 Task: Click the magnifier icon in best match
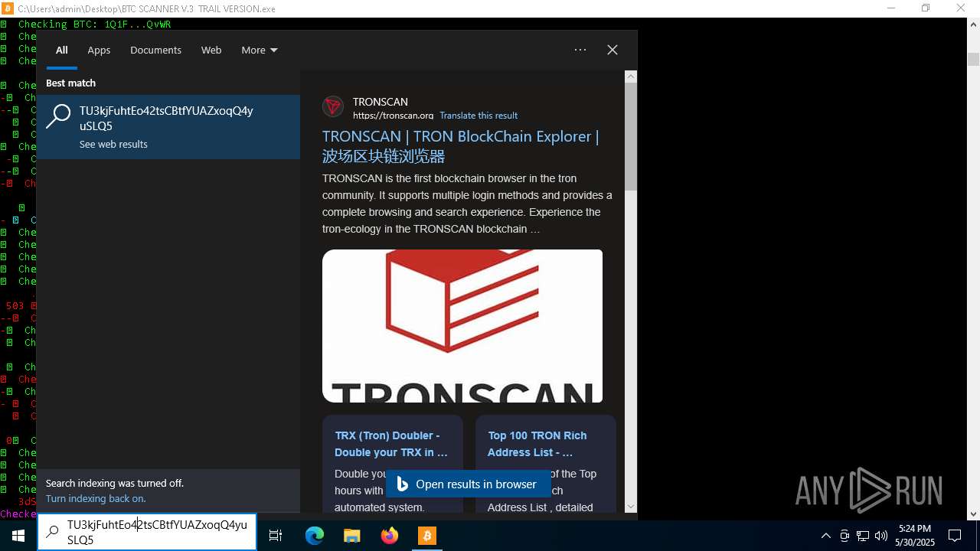click(58, 117)
